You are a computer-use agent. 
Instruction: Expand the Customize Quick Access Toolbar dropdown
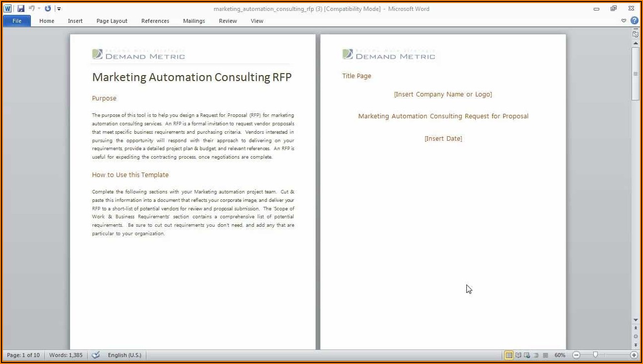(59, 8)
